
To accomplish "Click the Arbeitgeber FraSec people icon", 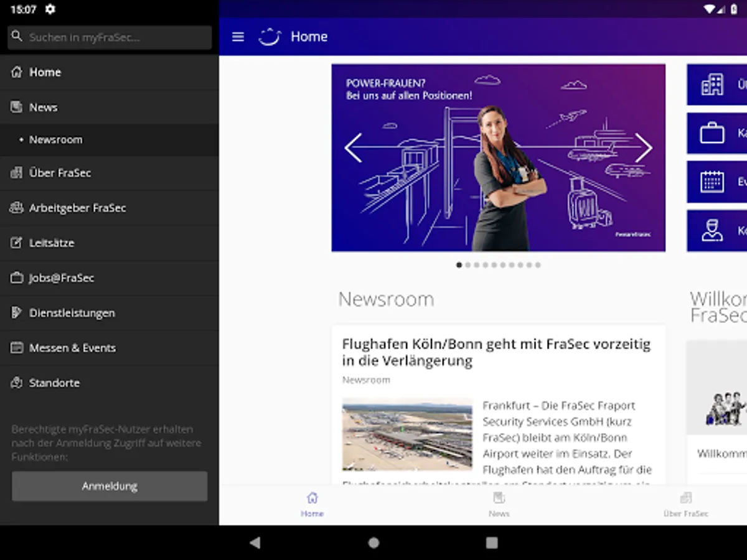I will tap(17, 208).
